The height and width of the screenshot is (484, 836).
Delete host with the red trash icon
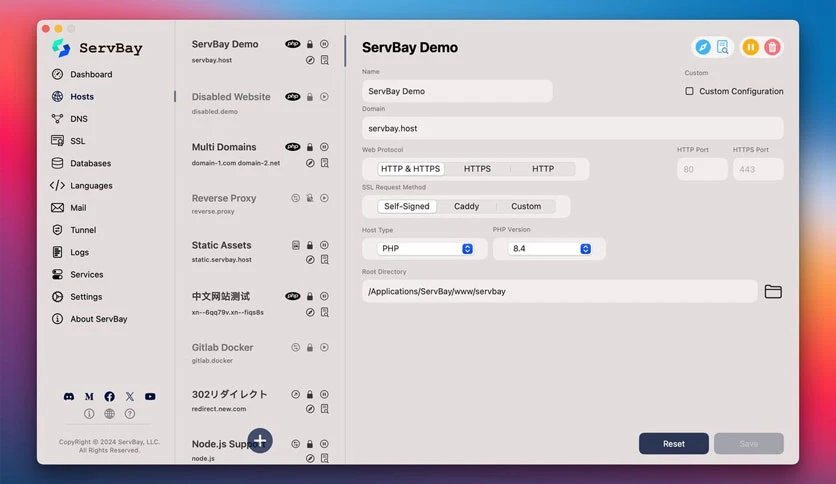point(772,47)
